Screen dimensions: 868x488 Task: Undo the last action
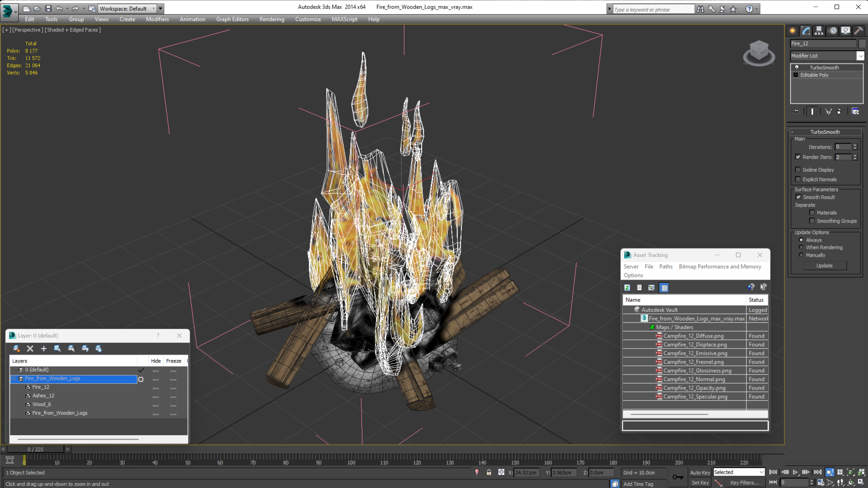(59, 9)
